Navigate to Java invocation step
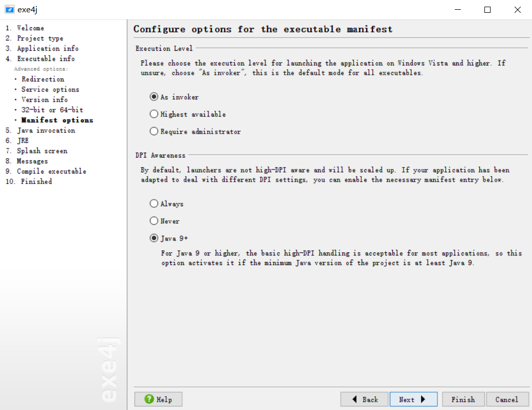 [x=46, y=131]
